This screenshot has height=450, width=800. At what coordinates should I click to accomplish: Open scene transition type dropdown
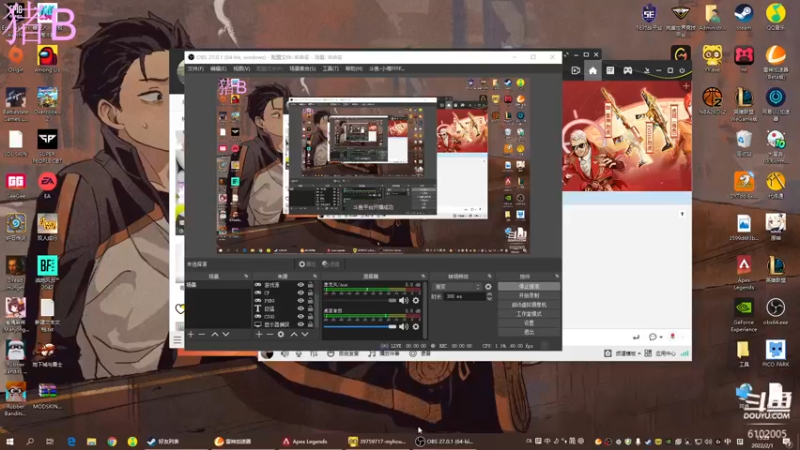(x=457, y=287)
